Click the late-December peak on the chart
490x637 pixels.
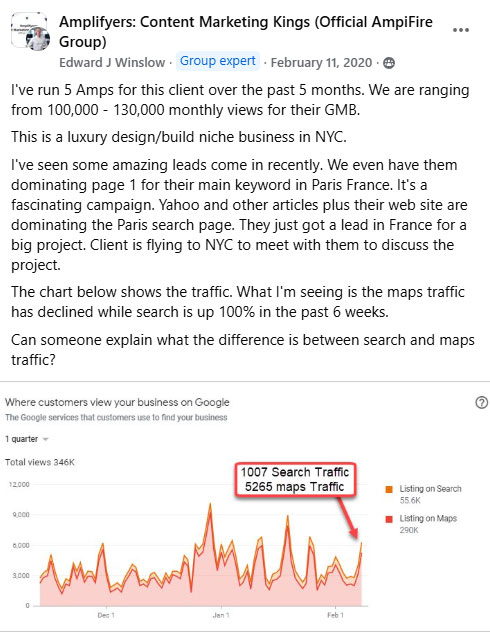click(x=210, y=505)
